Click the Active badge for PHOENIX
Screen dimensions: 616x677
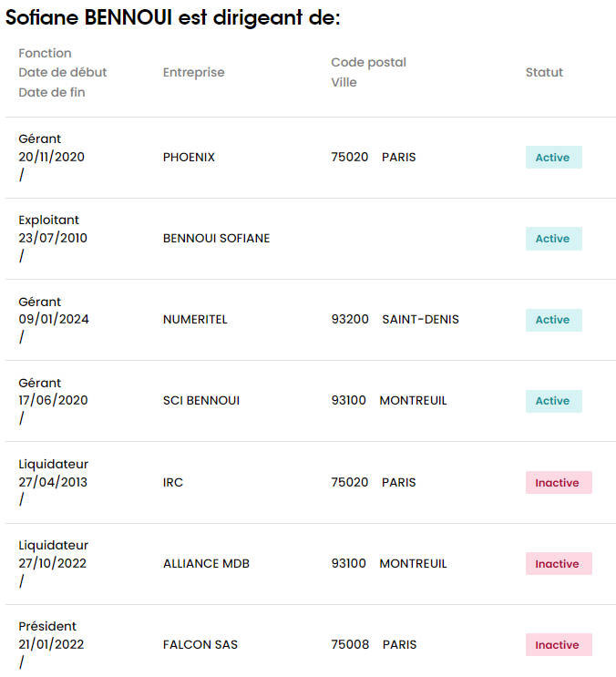(x=553, y=157)
